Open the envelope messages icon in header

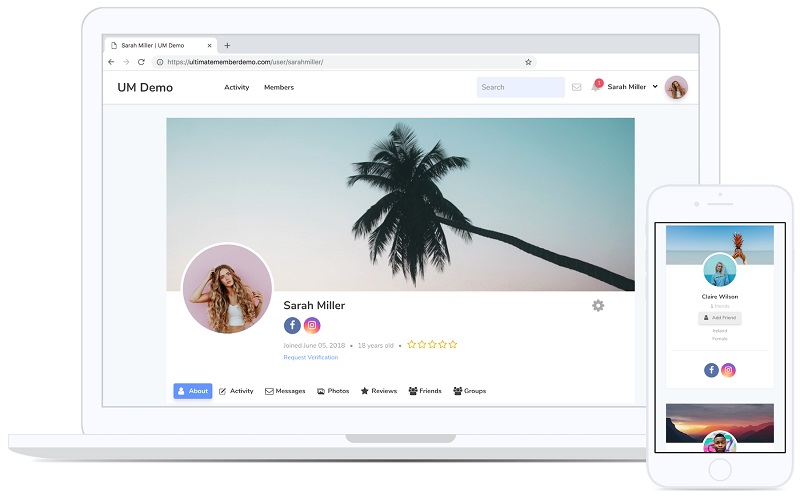click(x=577, y=88)
